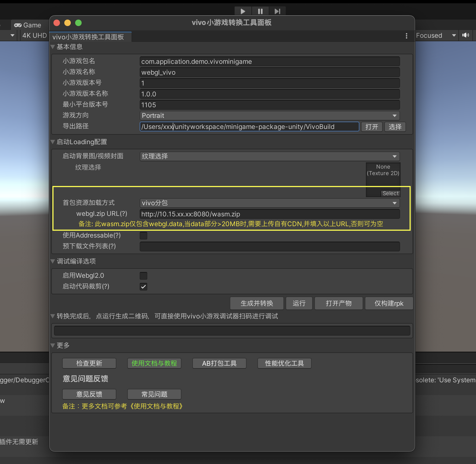Edit the 最小平台版本号 1105 field

[x=270, y=105]
